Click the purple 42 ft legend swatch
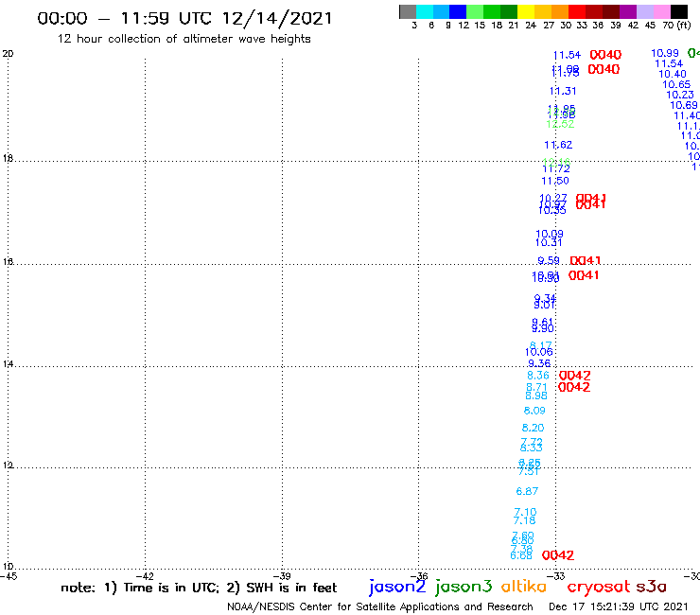 628,11
